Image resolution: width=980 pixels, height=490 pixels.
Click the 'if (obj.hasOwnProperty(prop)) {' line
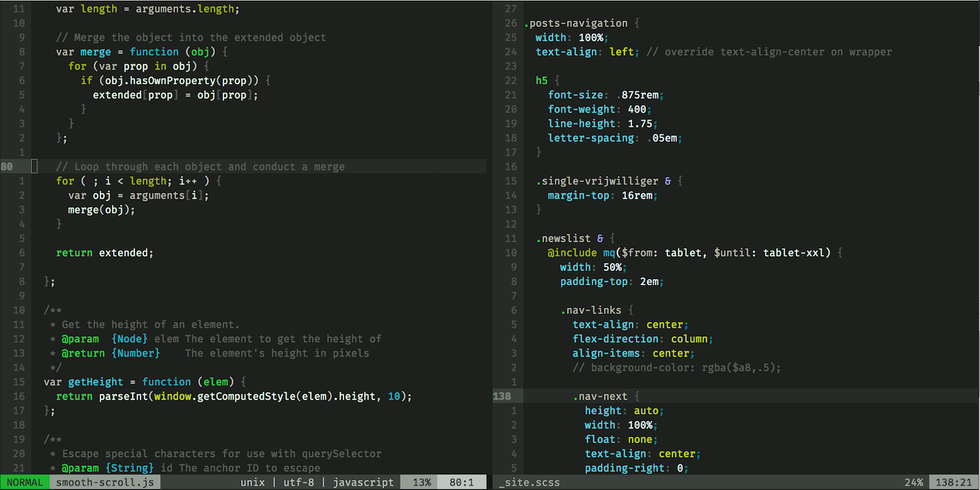[175, 80]
